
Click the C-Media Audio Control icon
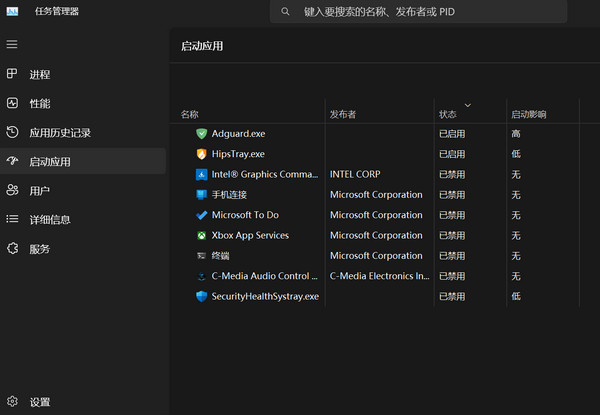201,276
